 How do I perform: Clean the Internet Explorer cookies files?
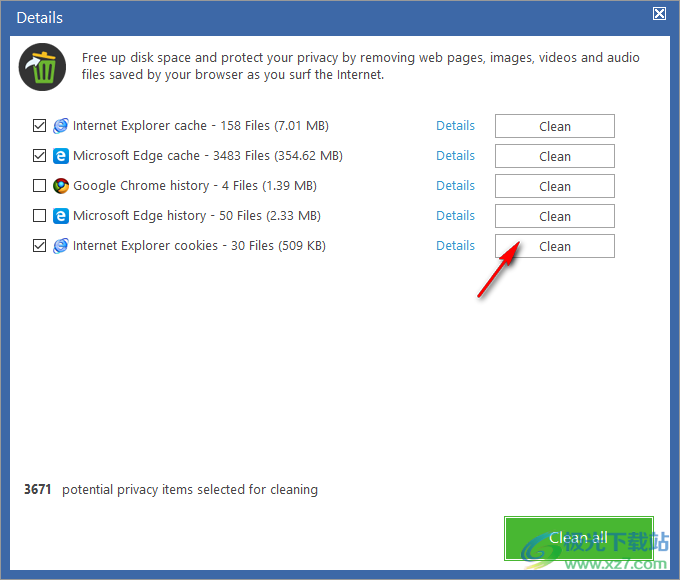555,246
